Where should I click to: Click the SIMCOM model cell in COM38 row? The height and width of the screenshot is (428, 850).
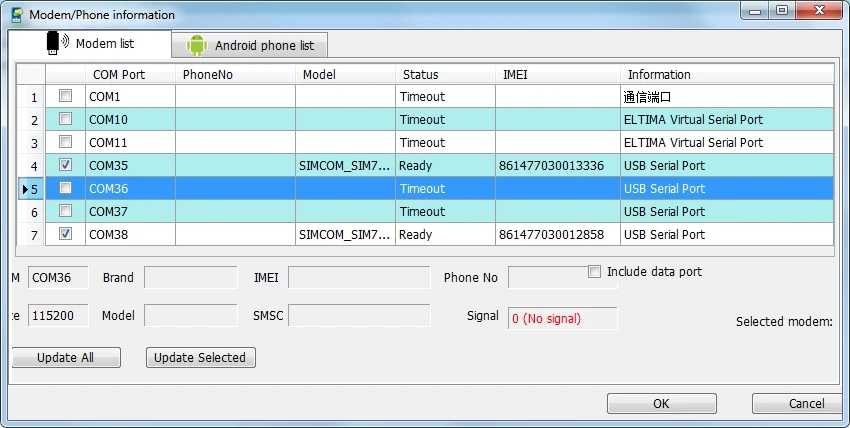point(345,235)
